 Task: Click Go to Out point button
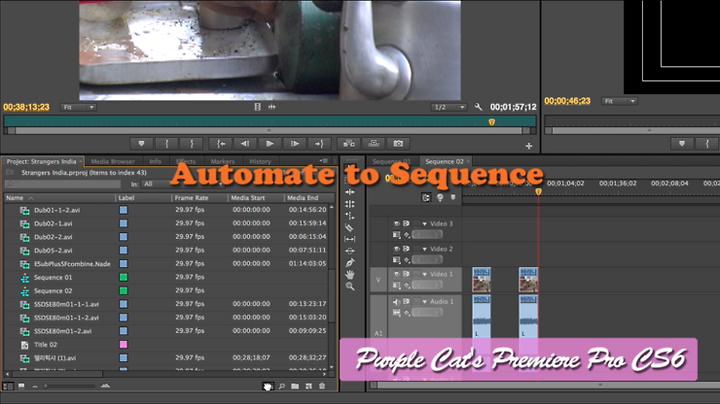tap(320, 144)
